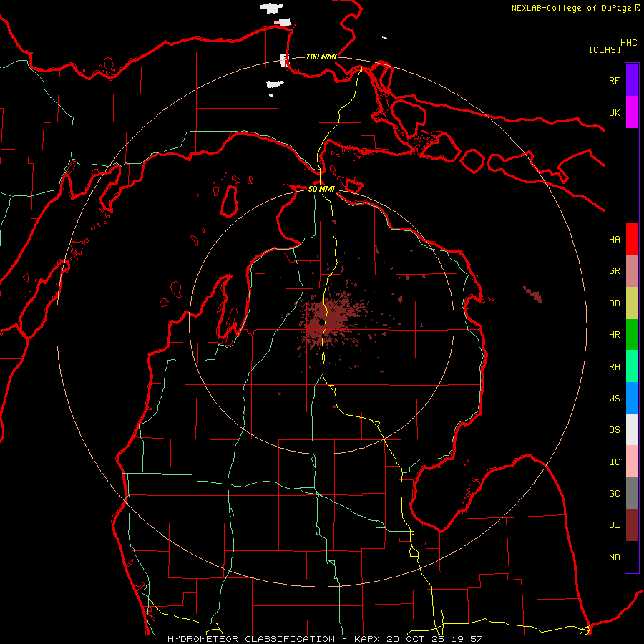Select the DS white legend swatch

click(632, 429)
